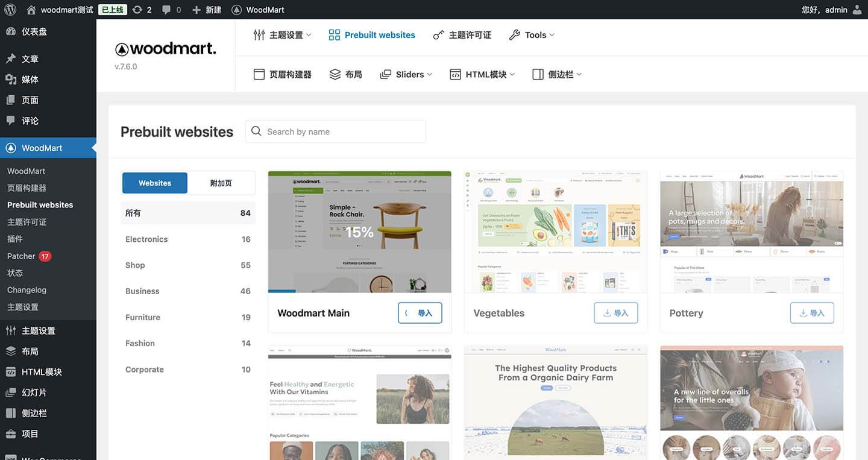This screenshot has width=868, height=460.
Task: Open top 布局 nav item
Action: point(346,74)
